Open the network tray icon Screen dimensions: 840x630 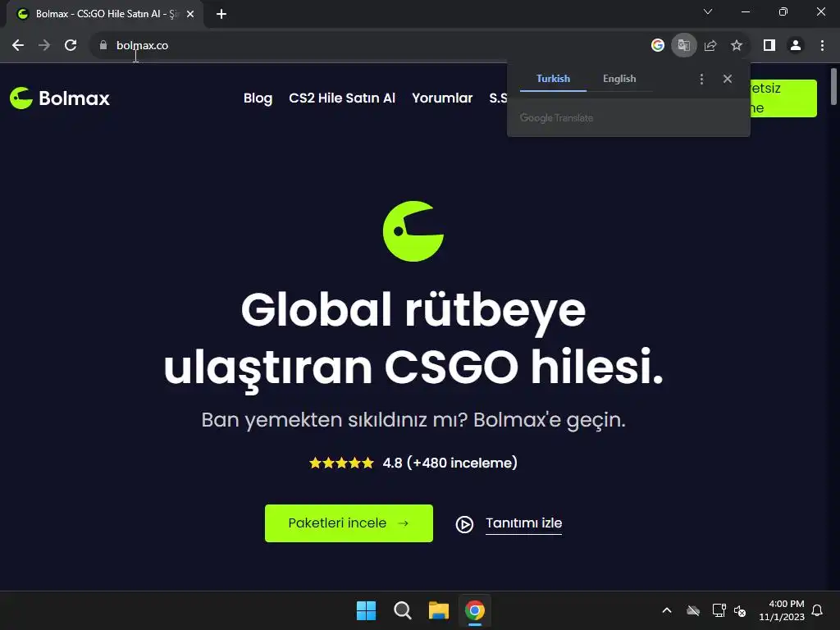[x=719, y=610]
